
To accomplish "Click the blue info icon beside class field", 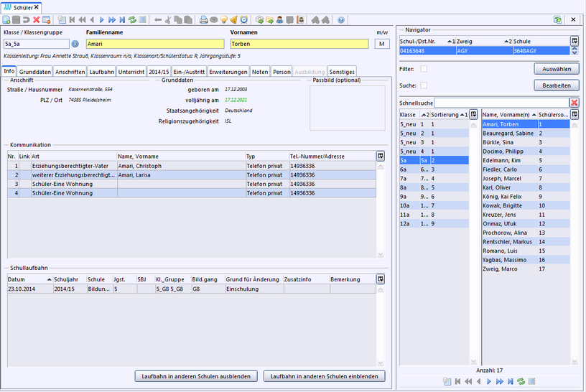I will 75,45.
